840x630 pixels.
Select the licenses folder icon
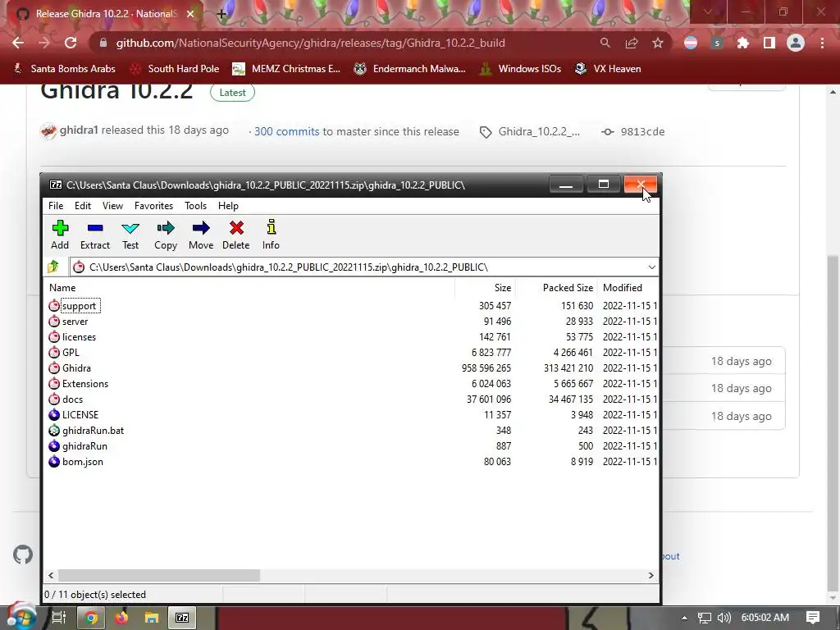click(54, 337)
